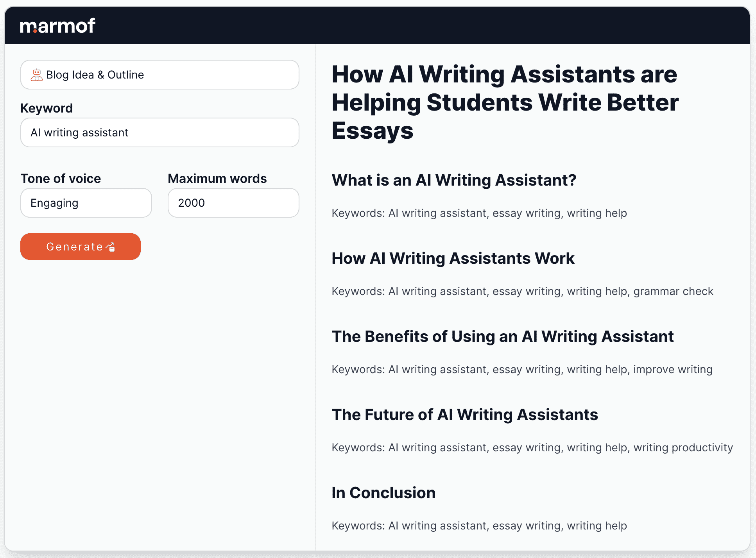Click keywords line ending with writing productivity
The width and height of the screenshot is (756, 558).
click(532, 447)
